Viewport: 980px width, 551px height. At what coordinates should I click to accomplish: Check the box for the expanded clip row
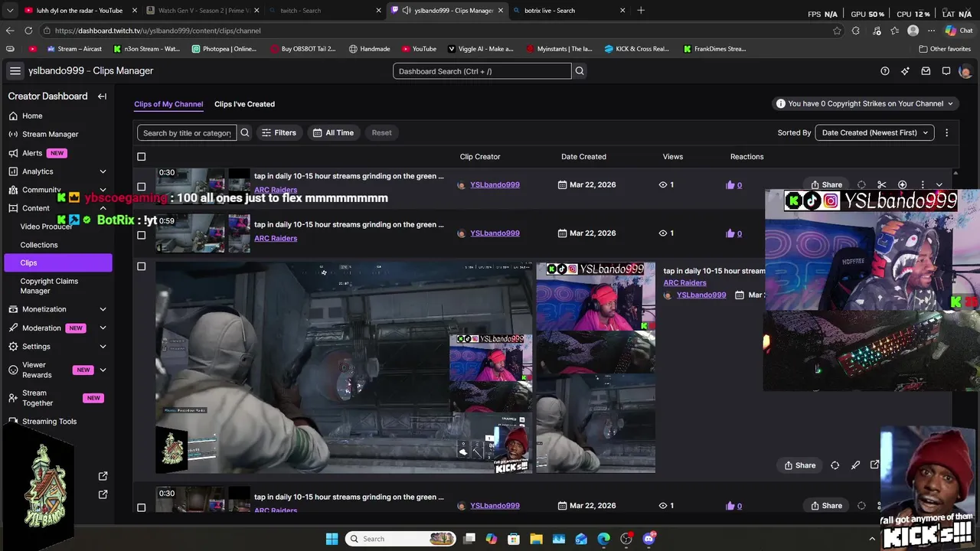(x=141, y=266)
